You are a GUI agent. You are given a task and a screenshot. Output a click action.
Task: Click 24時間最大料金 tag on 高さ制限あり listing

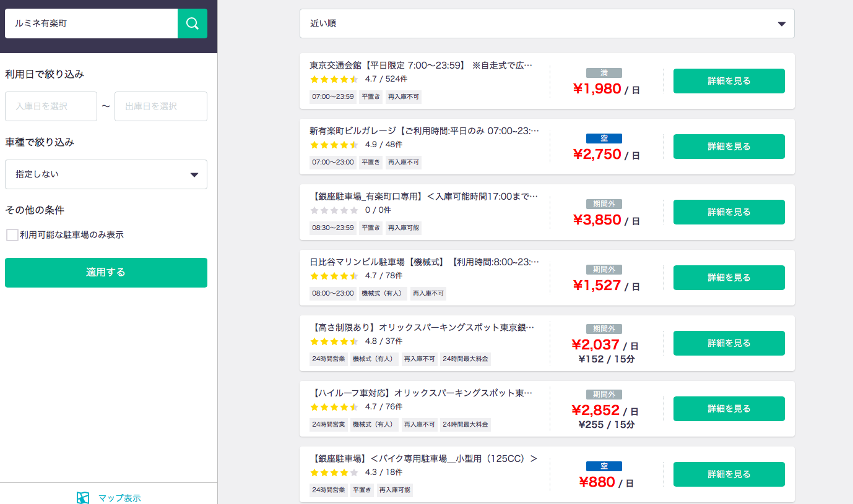465,359
